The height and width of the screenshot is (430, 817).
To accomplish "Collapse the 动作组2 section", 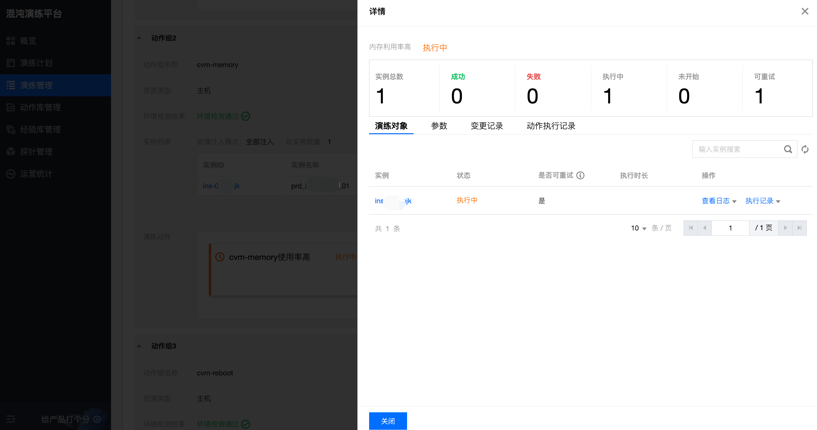I will point(139,38).
